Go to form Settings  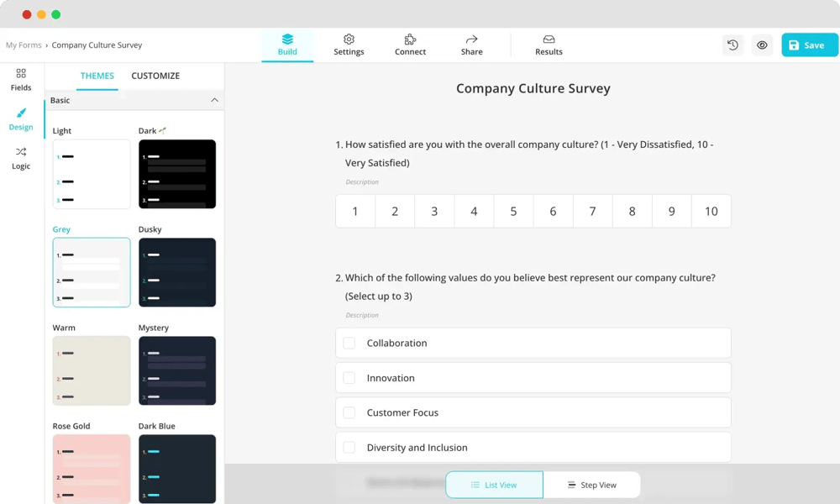[x=349, y=45]
